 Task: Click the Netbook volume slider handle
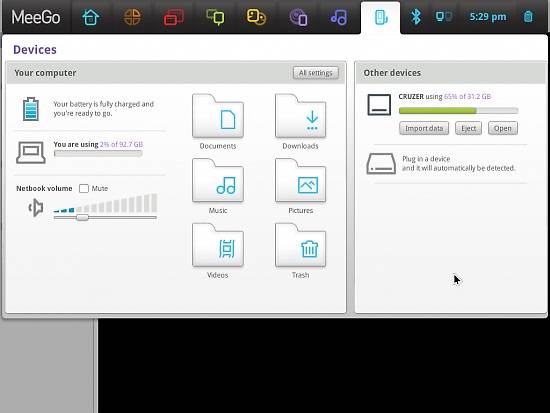(x=82, y=218)
